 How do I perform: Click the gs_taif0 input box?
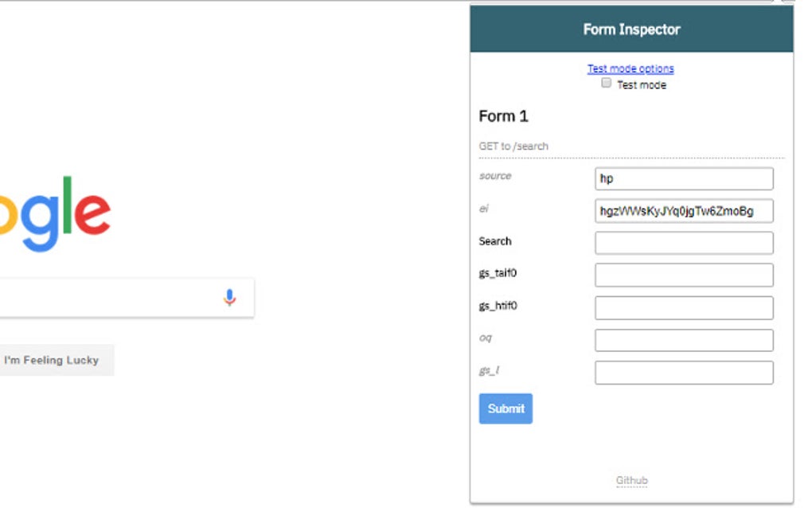[x=683, y=275]
